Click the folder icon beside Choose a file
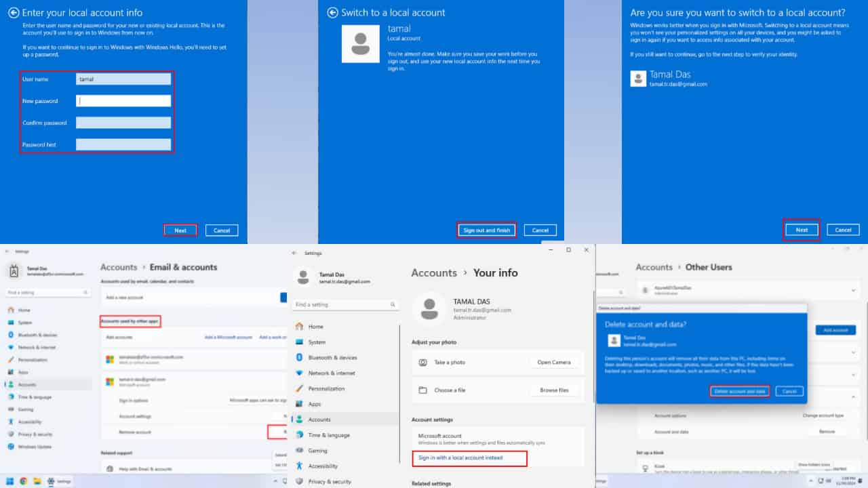The image size is (868, 488). click(423, 390)
